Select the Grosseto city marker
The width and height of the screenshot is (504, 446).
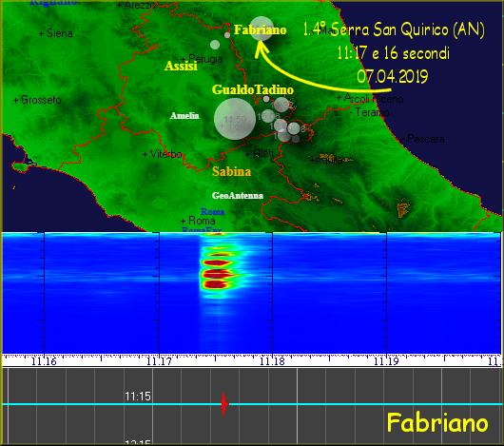(x=37, y=100)
